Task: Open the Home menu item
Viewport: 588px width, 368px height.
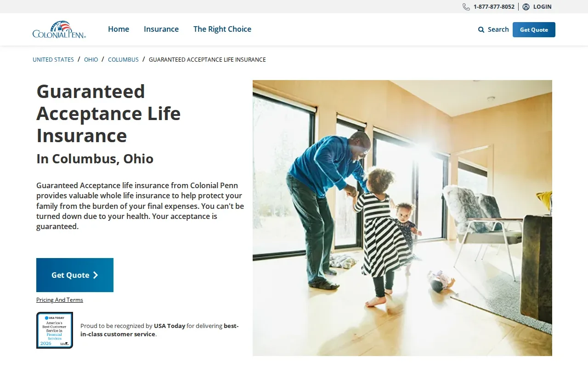Action: 119,29
